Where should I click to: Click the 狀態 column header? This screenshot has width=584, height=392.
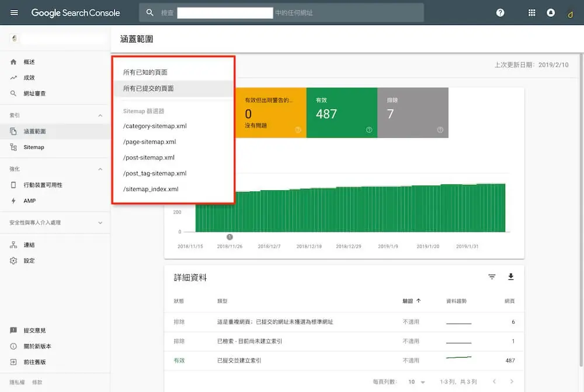[x=179, y=301]
